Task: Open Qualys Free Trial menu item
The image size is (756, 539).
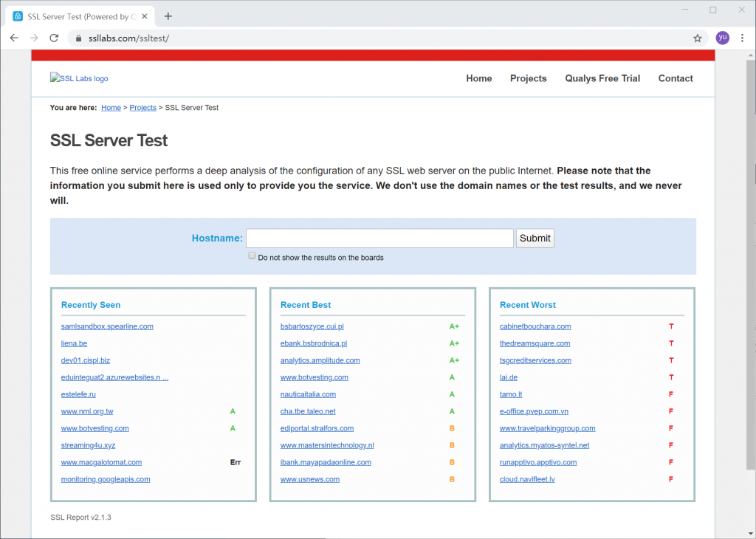Action: point(602,78)
